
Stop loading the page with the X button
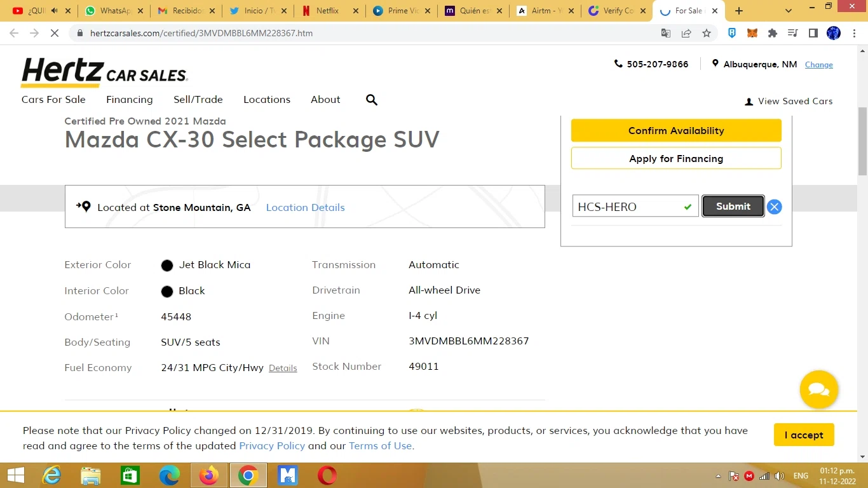click(55, 33)
